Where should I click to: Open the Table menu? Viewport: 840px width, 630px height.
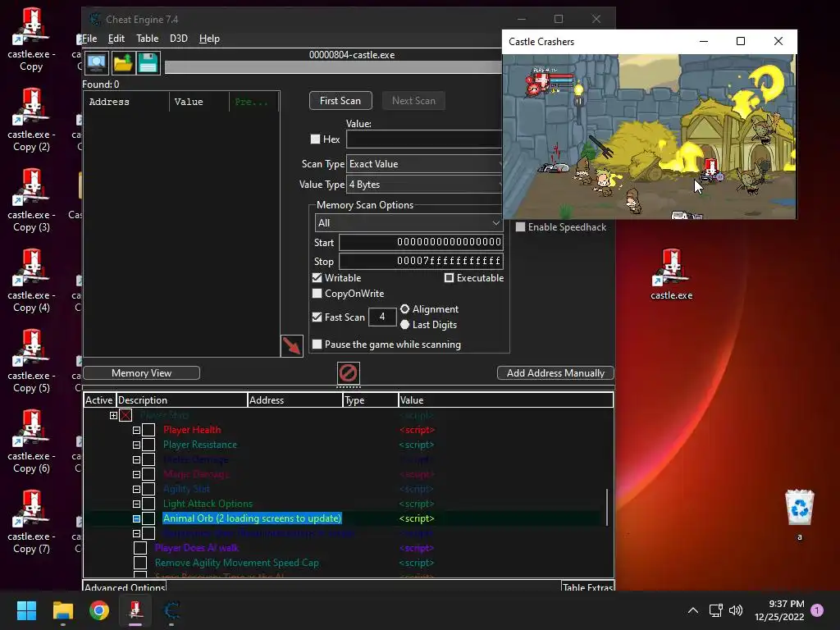coord(148,39)
